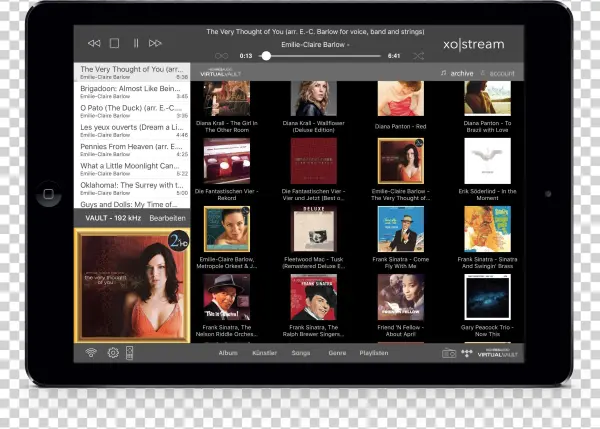This screenshot has height=429, width=600.
Task: Open the Wi-Fi connection settings icon
Action: pyautogui.click(x=91, y=353)
